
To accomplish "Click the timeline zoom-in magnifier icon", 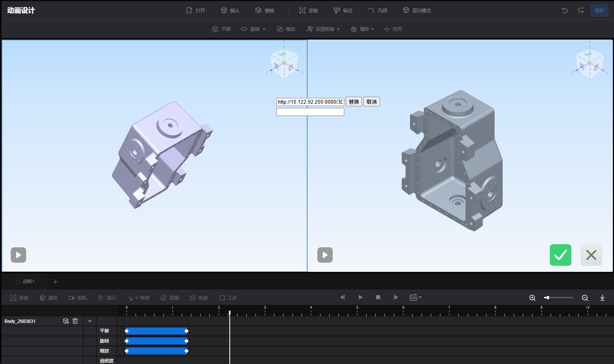I will pos(532,298).
